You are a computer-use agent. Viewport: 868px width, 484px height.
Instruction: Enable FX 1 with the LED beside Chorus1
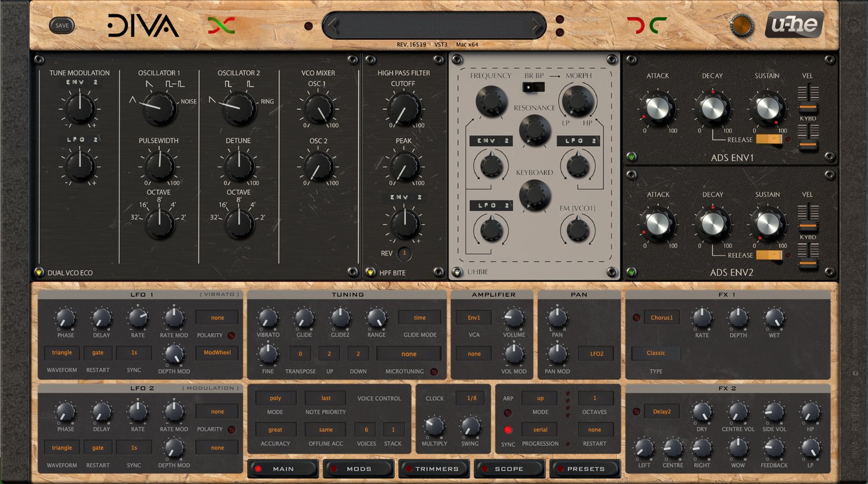tap(637, 317)
